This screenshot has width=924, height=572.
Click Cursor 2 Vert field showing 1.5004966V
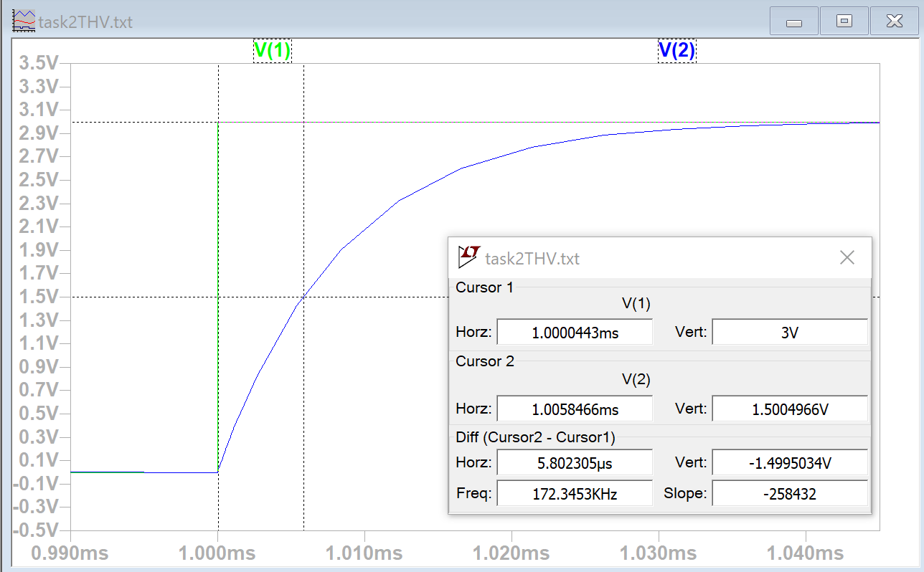[x=789, y=409]
